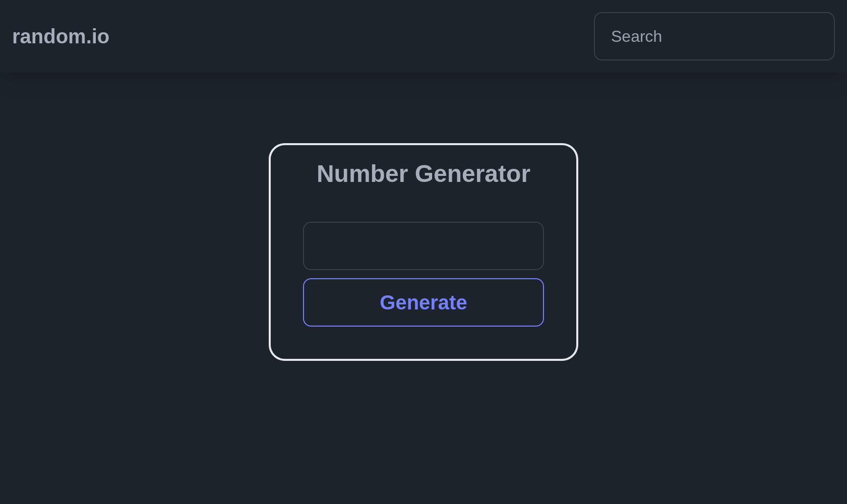Image resolution: width=847 pixels, height=504 pixels.
Task: Focus the field above the Generate button
Action: click(423, 246)
